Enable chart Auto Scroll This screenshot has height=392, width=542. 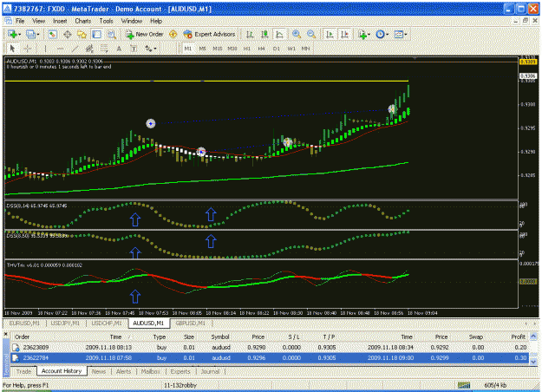click(x=330, y=34)
